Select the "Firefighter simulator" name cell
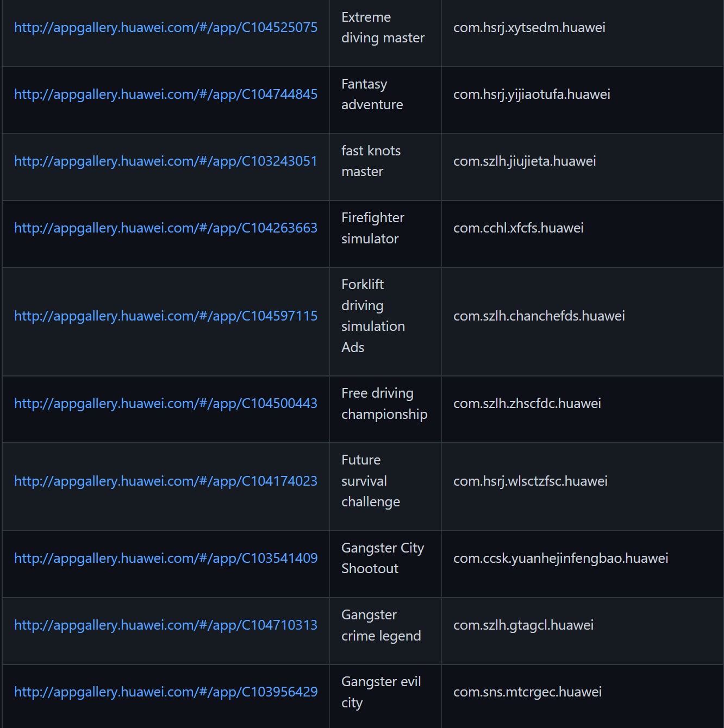Image resolution: width=724 pixels, height=728 pixels. (x=372, y=228)
